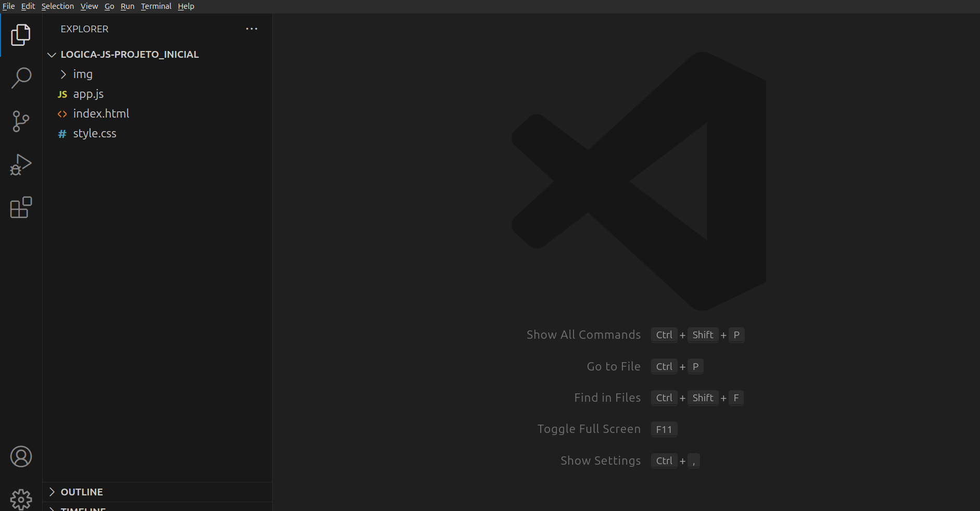Open Explorer views and more actions ellipsis
This screenshot has width=980, height=511.
[251, 29]
